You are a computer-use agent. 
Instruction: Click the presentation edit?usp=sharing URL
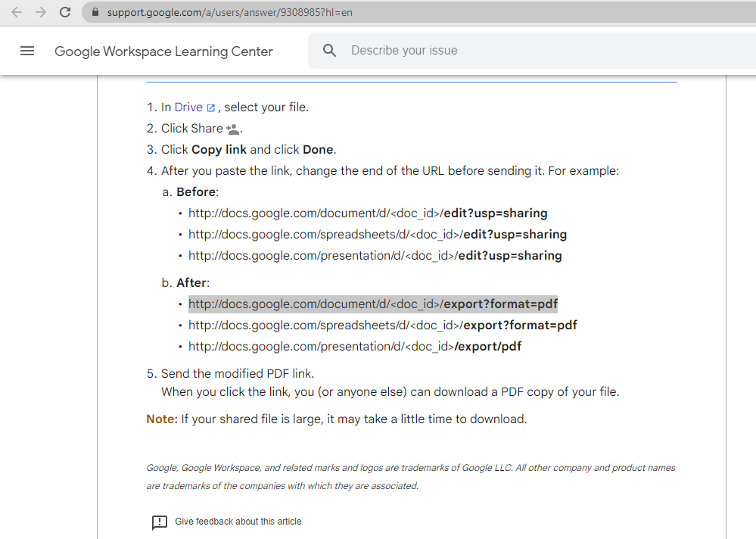[x=375, y=256]
